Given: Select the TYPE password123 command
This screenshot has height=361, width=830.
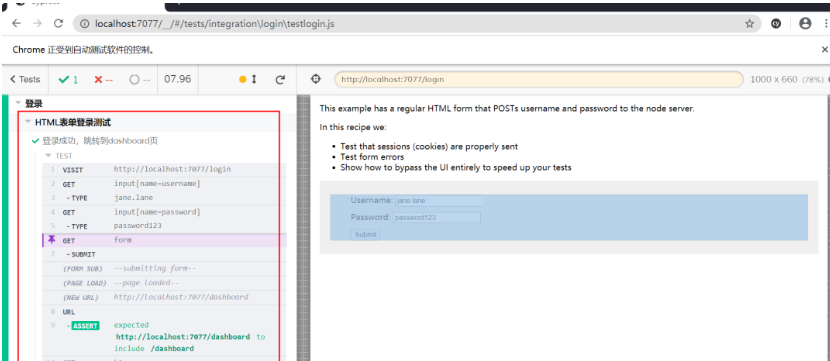Looking at the screenshot, I should click(x=164, y=226).
